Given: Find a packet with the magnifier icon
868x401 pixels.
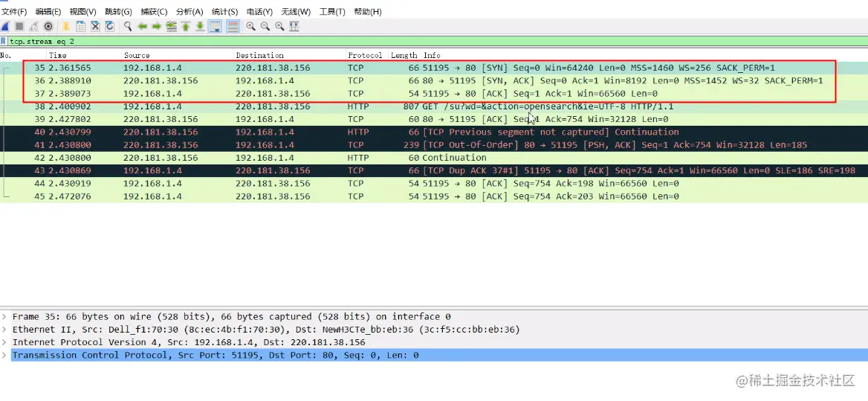Looking at the screenshot, I should 128,26.
